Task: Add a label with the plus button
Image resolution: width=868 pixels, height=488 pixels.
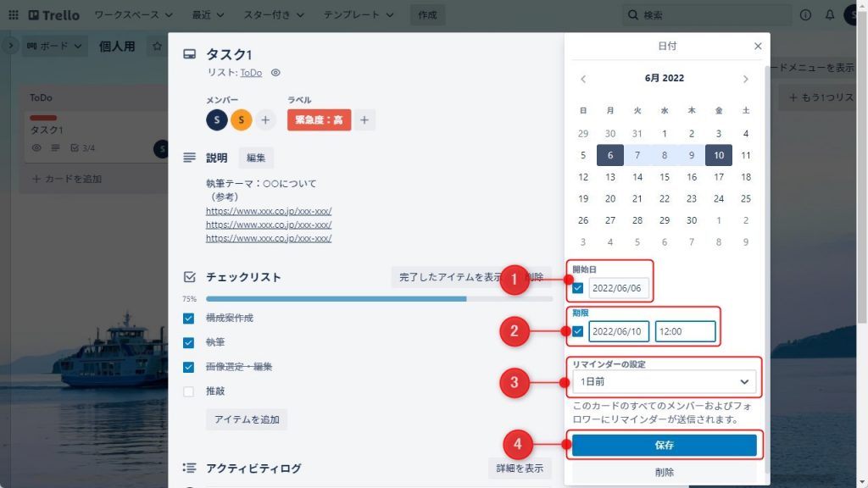Action: (x=364, y=119)
